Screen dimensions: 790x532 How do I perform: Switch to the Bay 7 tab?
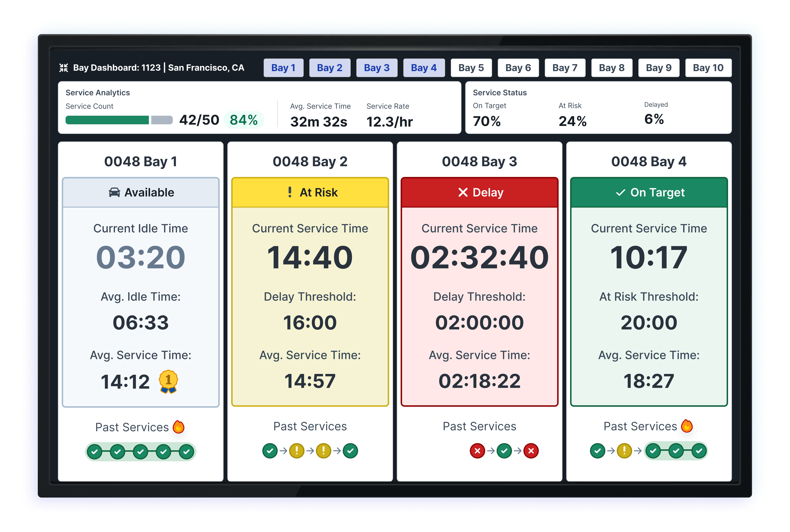(x=565, y=68)
